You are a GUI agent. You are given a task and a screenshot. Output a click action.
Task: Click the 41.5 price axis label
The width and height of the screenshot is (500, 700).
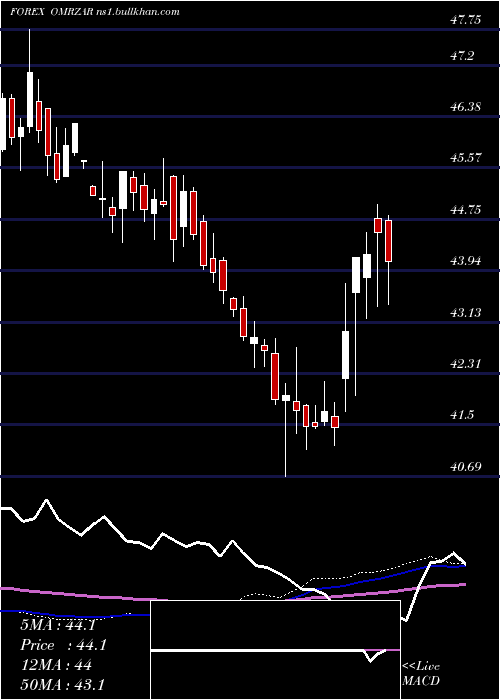click(x=462, y=415)
